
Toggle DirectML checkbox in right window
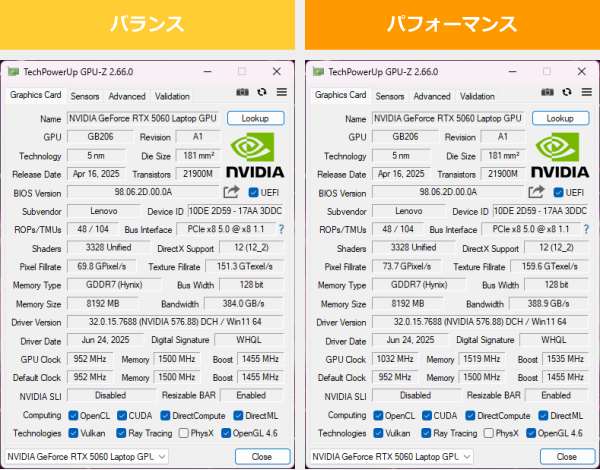pyautogui.click(x=543, y=416)
